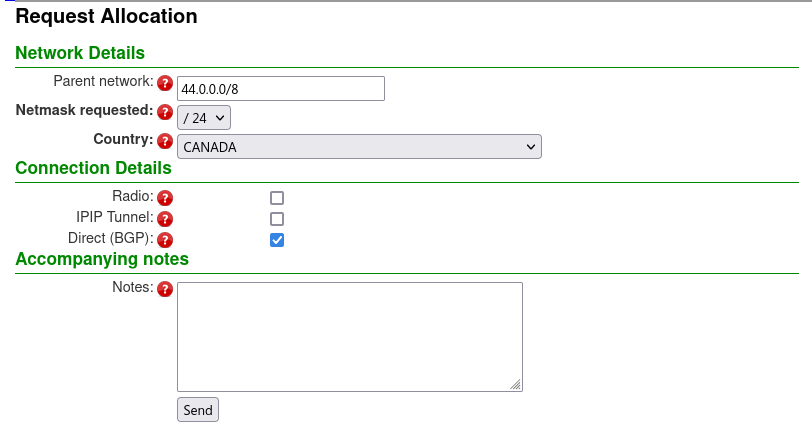Click inside the Notes text area

click(x=350, y=337)
